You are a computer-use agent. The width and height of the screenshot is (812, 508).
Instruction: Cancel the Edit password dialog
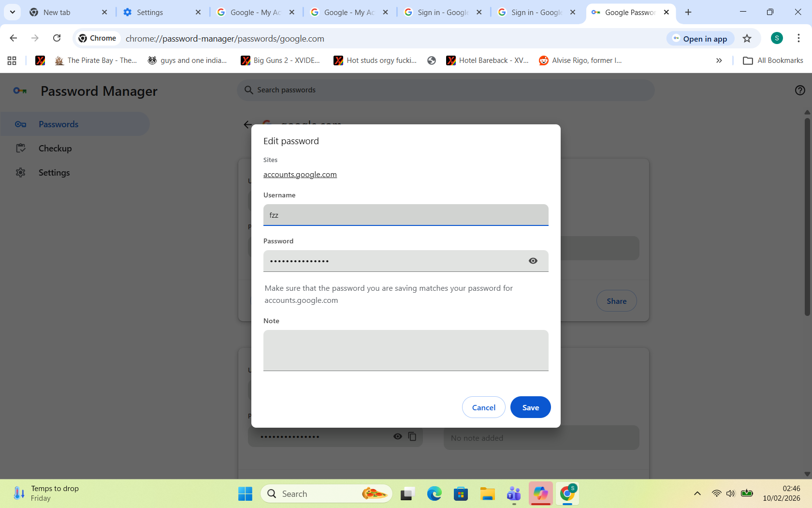pyautogui.click(x=483, y=407)
